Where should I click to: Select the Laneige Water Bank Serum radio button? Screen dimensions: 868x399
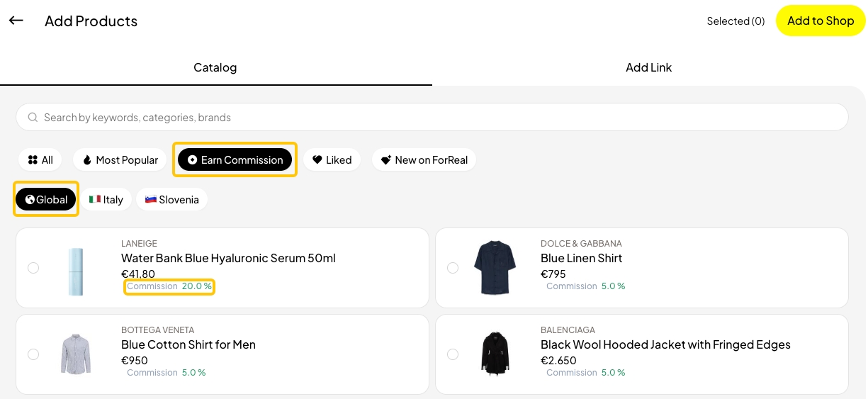[x=33, y=268]
